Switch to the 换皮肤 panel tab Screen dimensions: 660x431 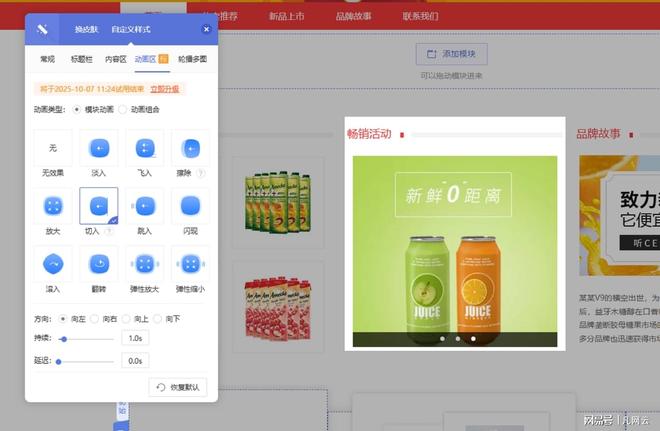click(86, 29)
